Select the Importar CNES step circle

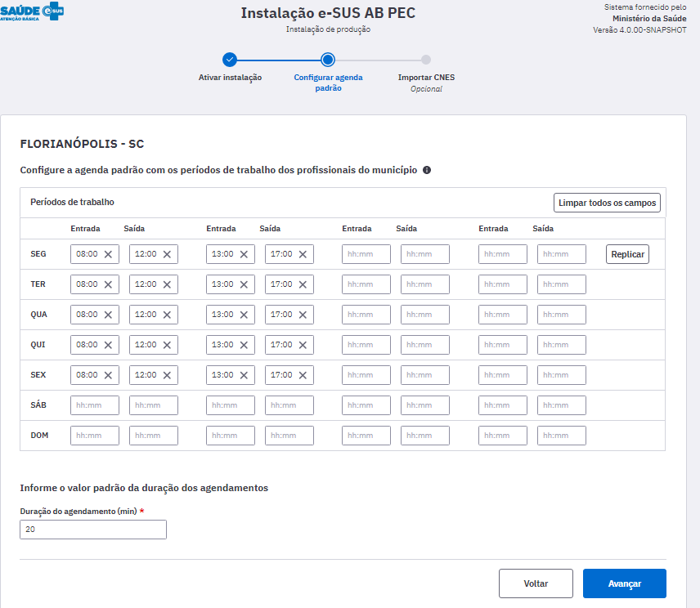pyautogui.click(x=426, y=60)
